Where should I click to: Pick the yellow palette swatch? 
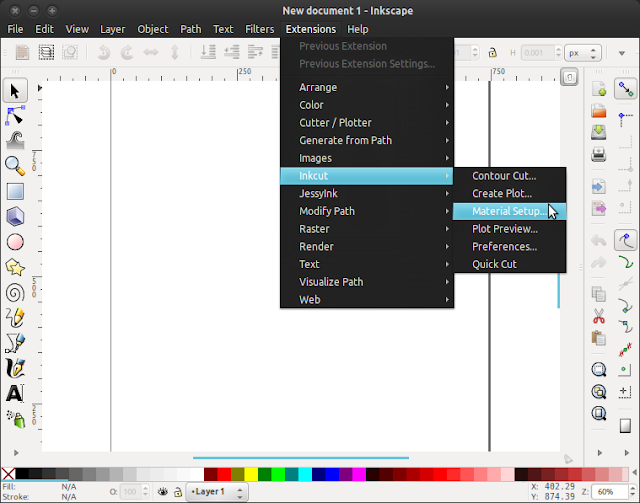251,474
